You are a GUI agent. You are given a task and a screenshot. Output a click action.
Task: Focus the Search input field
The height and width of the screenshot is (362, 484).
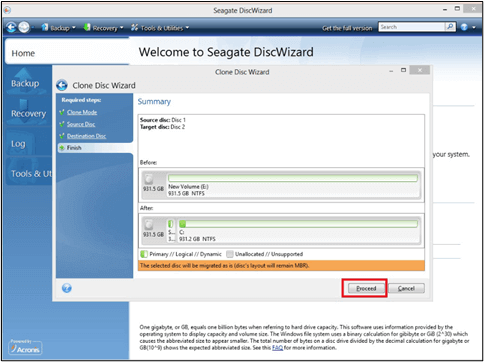[x=412, y=27]
